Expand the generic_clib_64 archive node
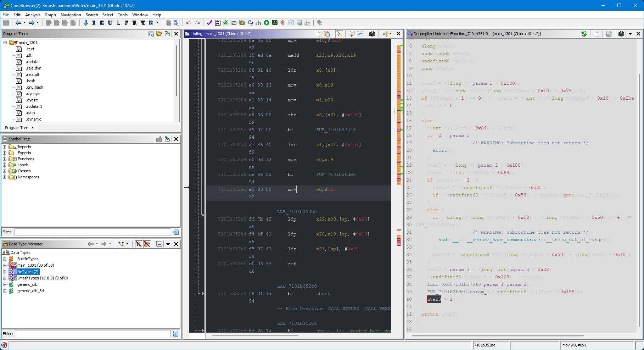This screenshot has height=350, width=644. 5,291
